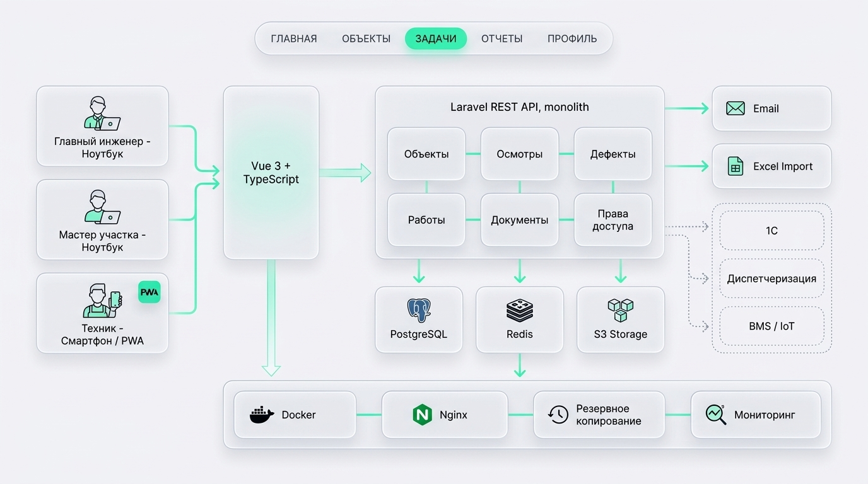Click the PostgreSQL elephant icon
Viewport: 868px width, 484px height.
click(x=419, y=311)
